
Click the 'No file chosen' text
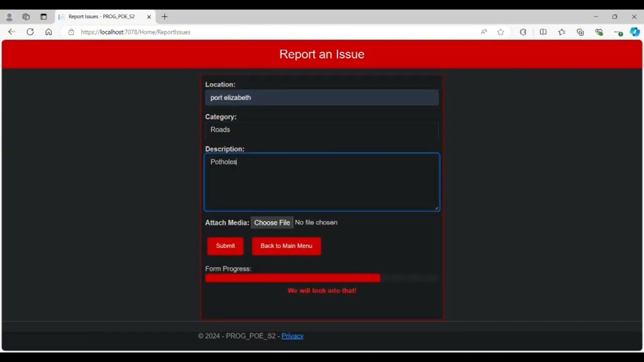316,222
